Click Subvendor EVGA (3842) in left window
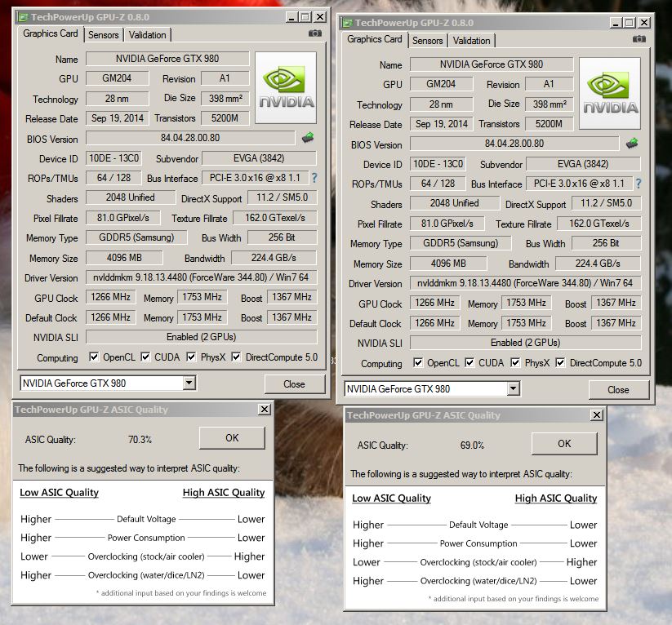 [x=259, y=158]
